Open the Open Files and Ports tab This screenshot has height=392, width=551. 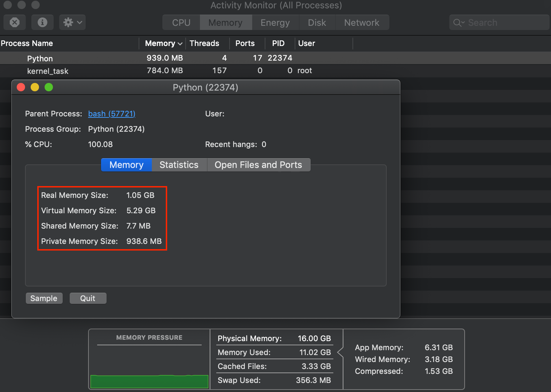258,165
